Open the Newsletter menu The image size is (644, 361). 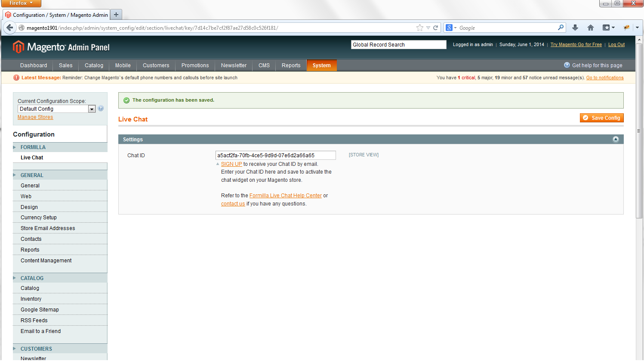tap(234, 65)
